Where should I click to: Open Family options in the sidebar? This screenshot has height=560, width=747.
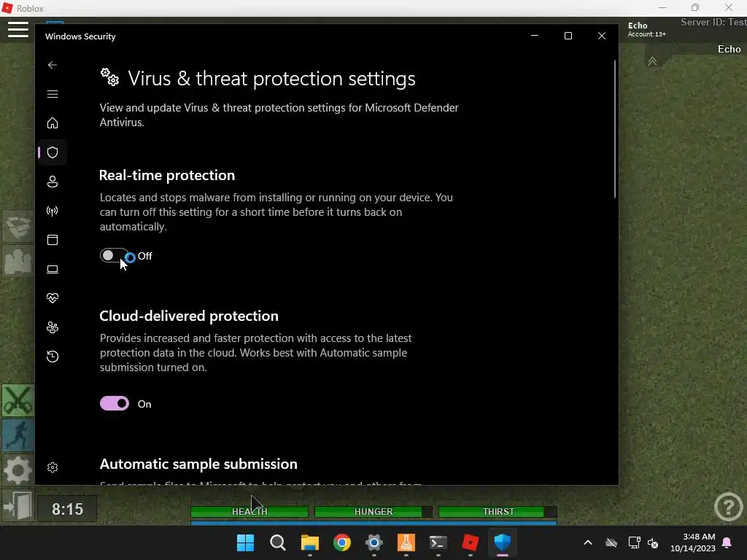53,327
